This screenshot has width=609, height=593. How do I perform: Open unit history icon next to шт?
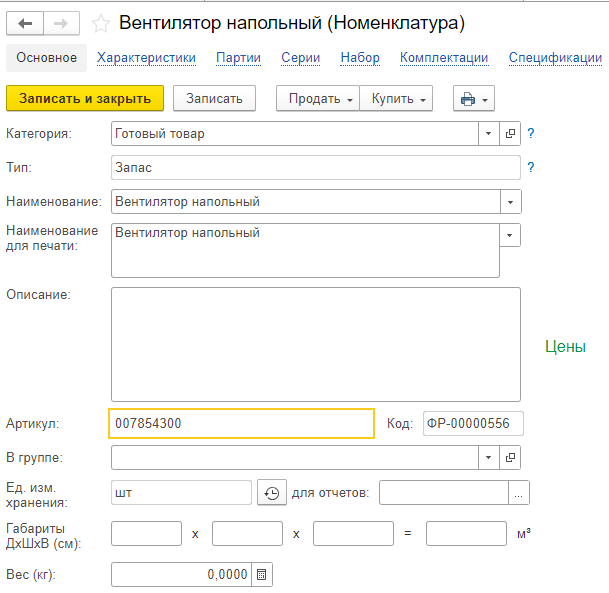coord(271,493)
